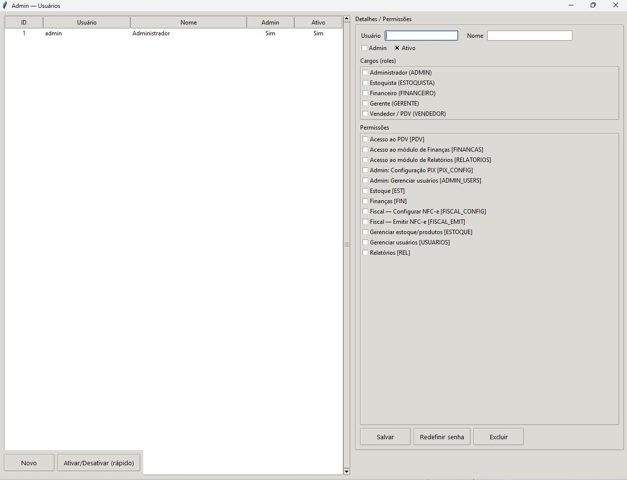Image resolution: width=627 pixels, height=480 pixels.
Task: Click the Novo button
Action: point(29,463)
